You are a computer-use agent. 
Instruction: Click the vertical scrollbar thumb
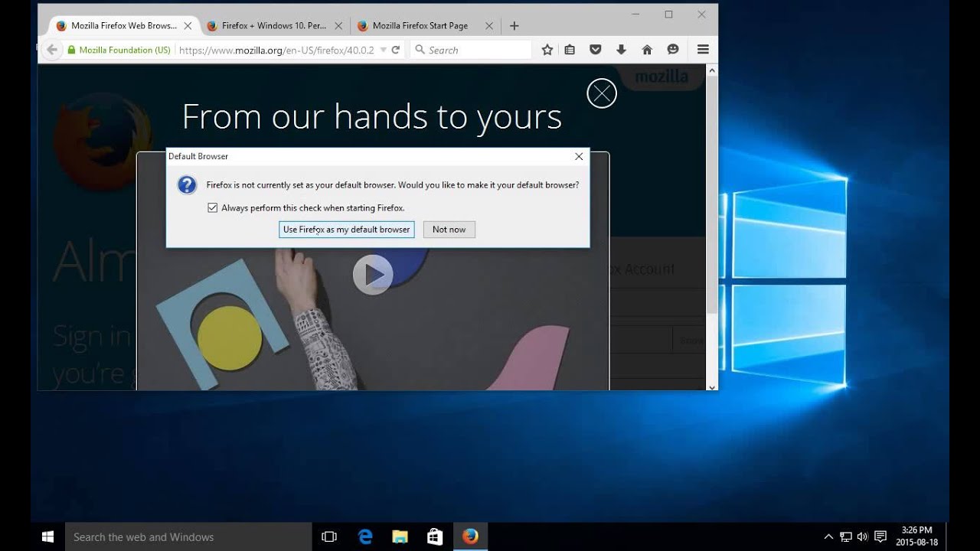(x=712, y=195)
